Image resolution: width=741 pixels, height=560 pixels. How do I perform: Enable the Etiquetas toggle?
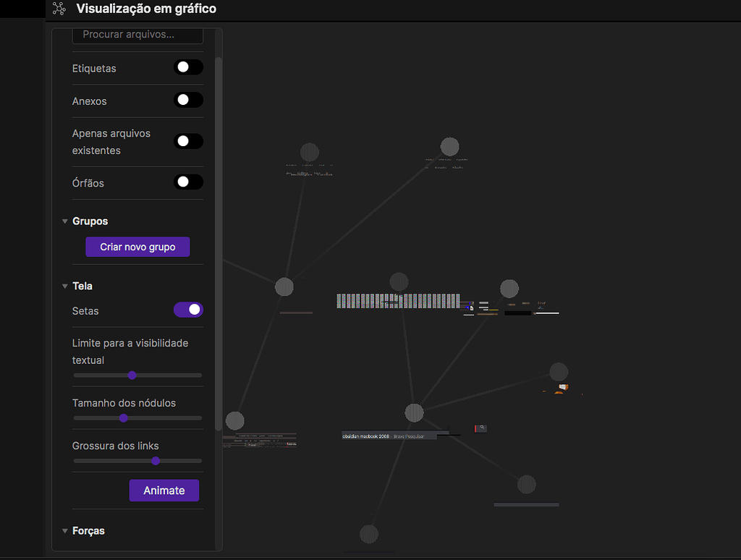point(189,67)
